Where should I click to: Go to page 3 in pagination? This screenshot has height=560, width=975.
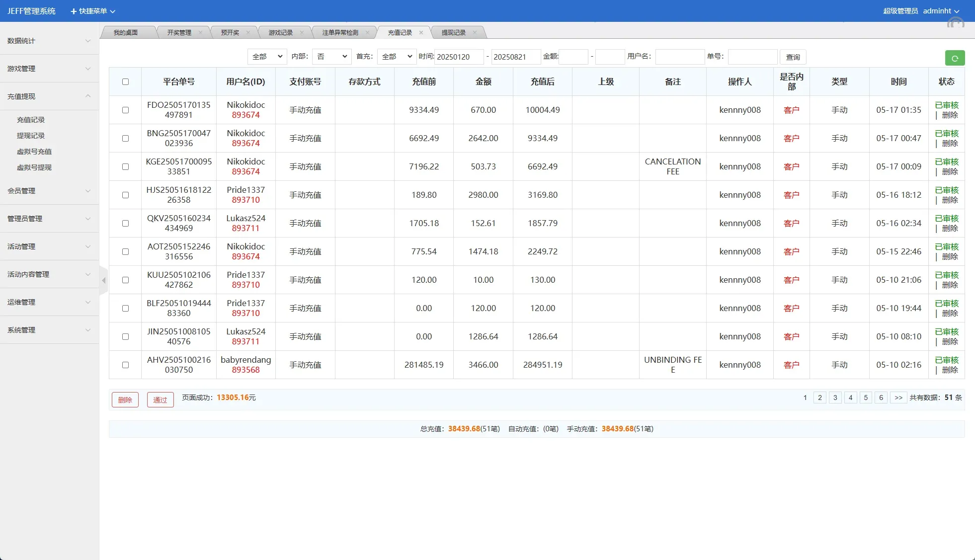(835, 398)
